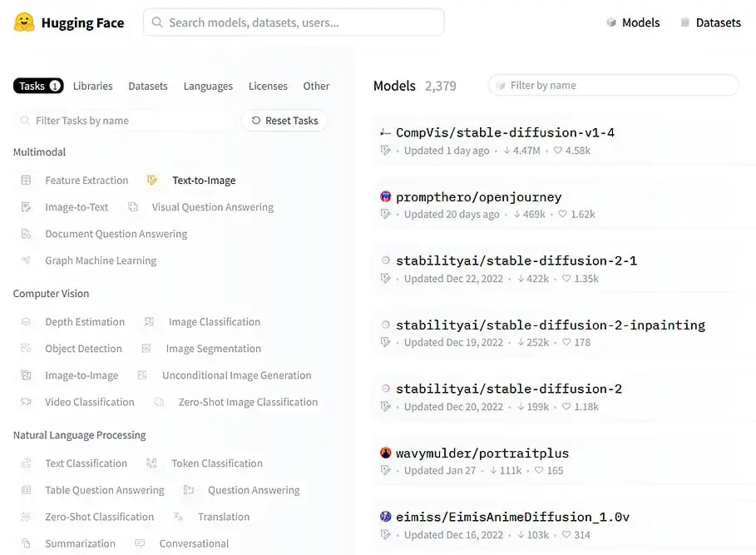Viewport: 756px width, 555px height.
Task: Switch to the Datasets filter tab
Action: [x=148, y=86]
